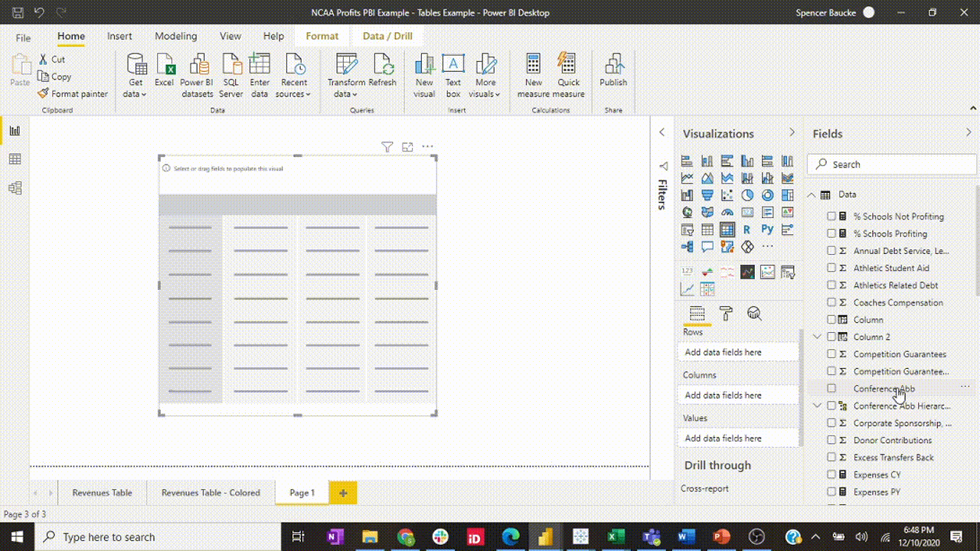
Task: Open the Analytics magnifier tab
Action: [754, 313]
